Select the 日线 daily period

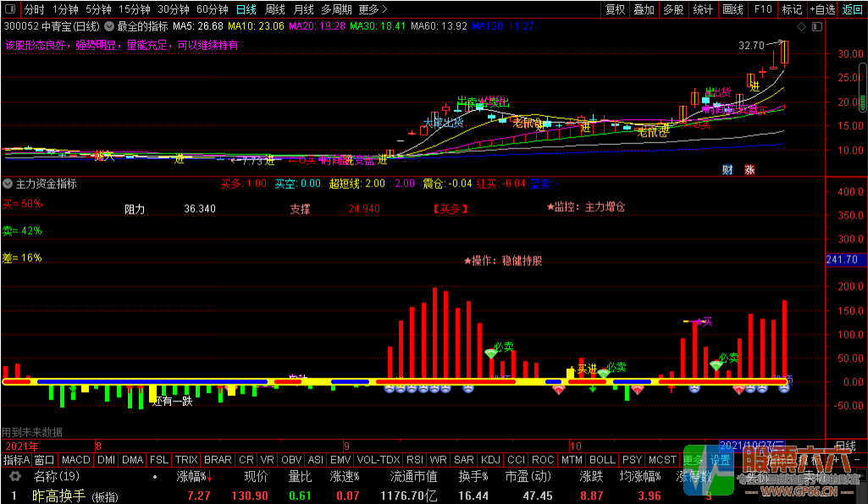pos(246,9)
